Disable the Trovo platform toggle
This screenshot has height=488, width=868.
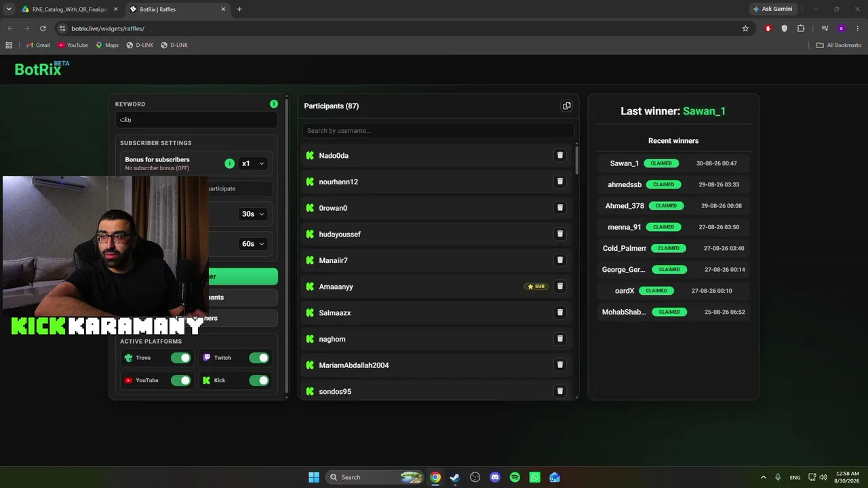coord(181,358)
